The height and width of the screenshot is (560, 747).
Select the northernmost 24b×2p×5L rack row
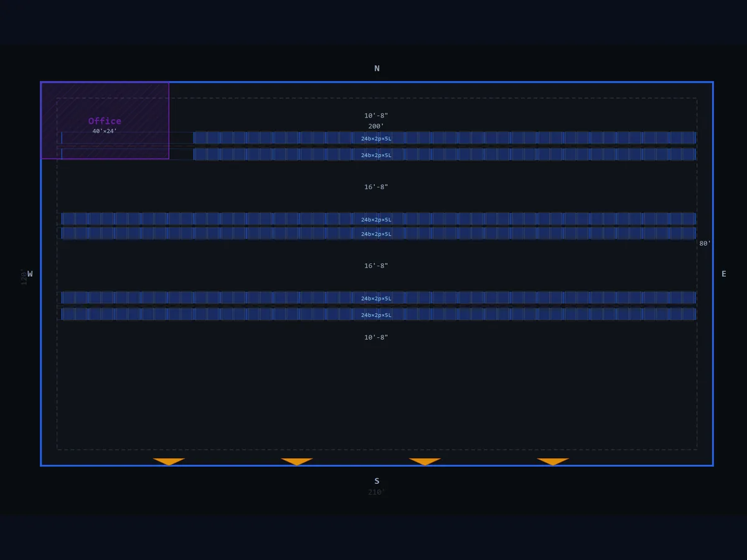(378, 138)
